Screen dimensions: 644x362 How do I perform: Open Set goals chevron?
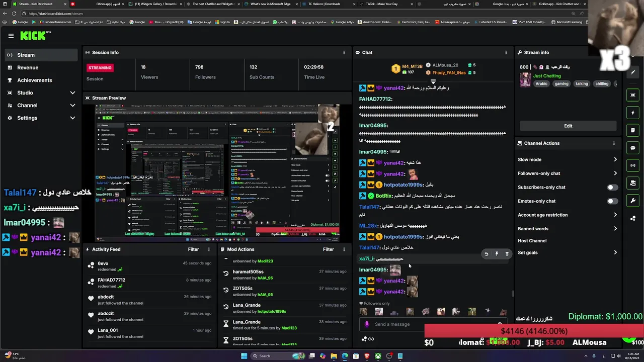click(x=615, y=253)
